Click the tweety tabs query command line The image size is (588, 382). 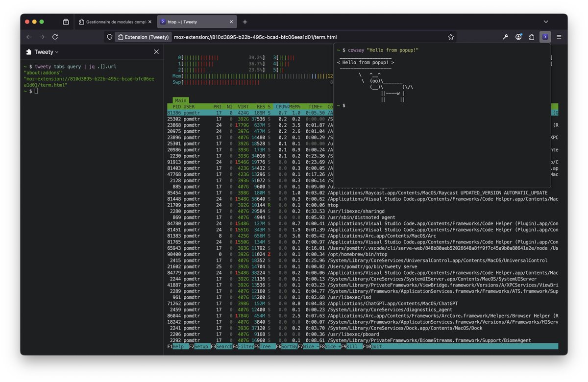(70, 66)
